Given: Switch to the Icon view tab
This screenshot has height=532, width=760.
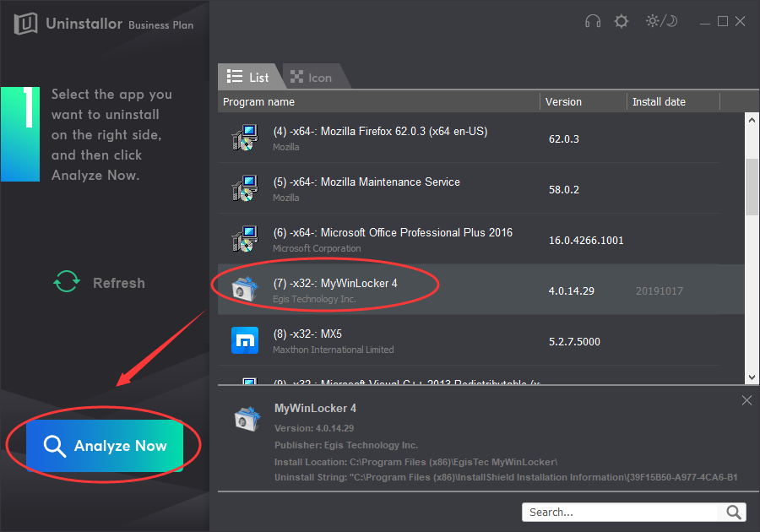Looking at the screenshot, I should (x=312, y=77).
